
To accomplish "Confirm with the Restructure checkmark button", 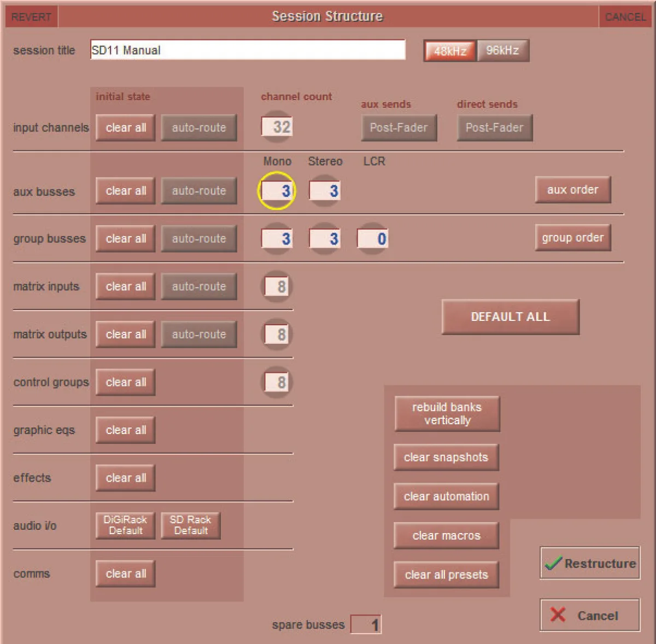I will 590,563.
